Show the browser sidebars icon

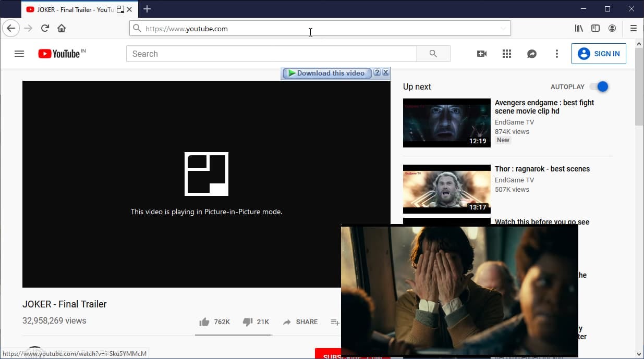pos(596,29)
